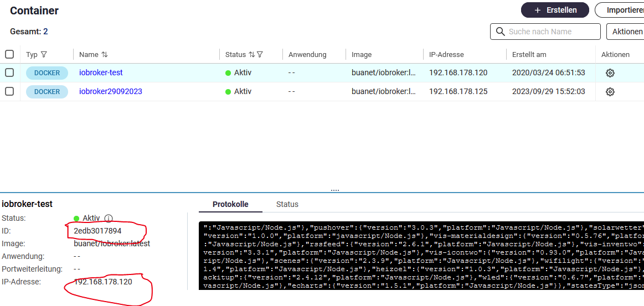Check the iobroker29092023 row checkbox
The width and height of the screenshot is (644, 306).
[9, 91]
